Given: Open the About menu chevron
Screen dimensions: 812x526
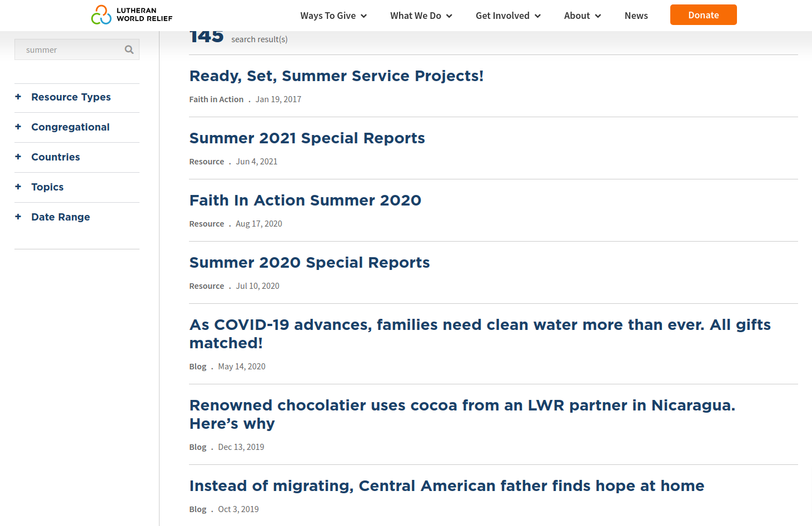Looking at the screenshot, I should (x=598, y=16).
